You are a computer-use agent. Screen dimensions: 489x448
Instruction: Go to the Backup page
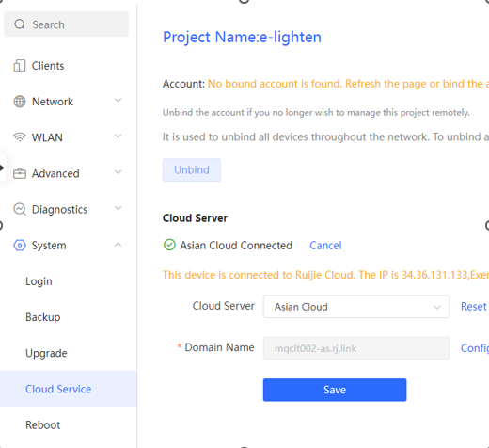[x=43, y=317]
